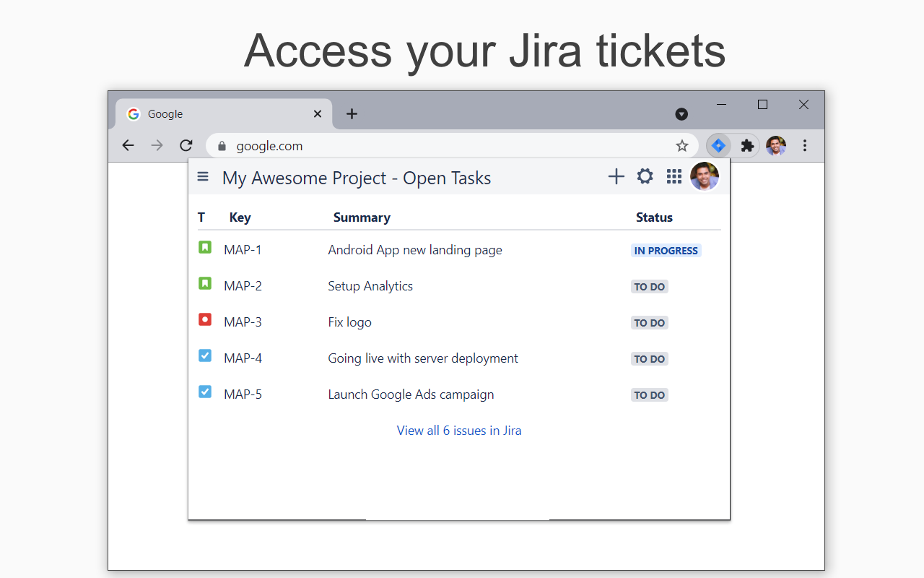Open issue key MAP-3
Image resolution: width=924 pixels, height=578 pixels.
[243, 322]
